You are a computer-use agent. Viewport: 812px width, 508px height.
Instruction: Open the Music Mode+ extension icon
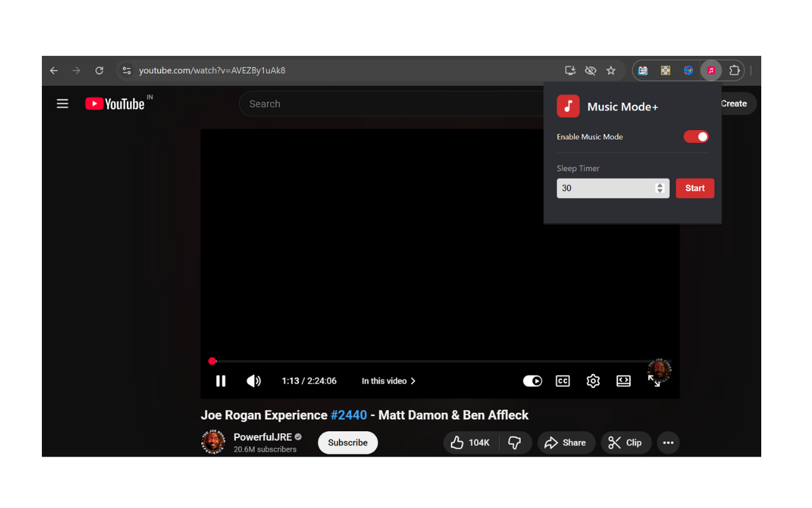click(x=710, y=70)
